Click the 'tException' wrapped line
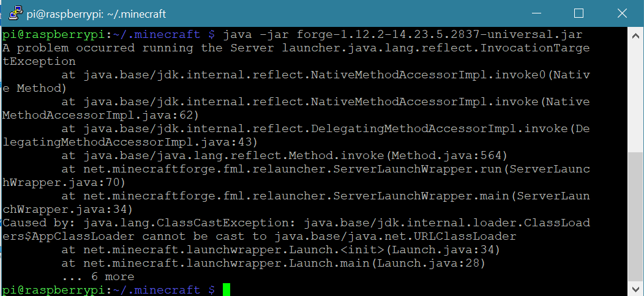The height and width of the screenshot is (296, 644). pos(39,62)
